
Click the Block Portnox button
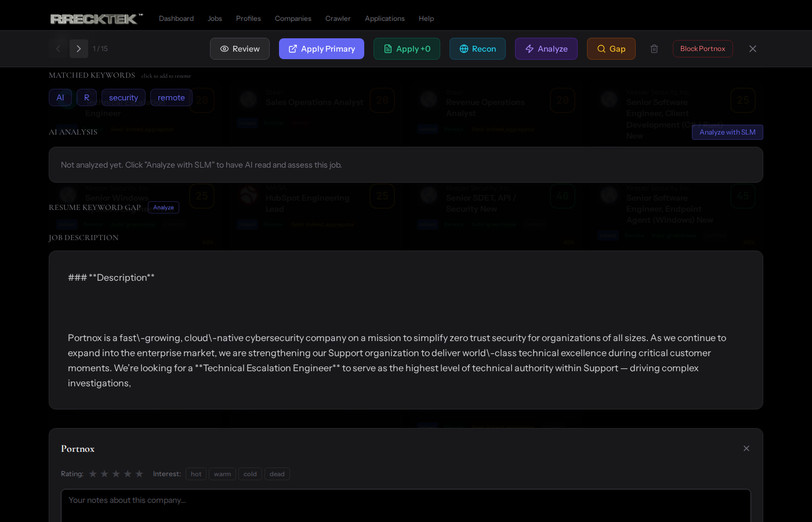702,49
